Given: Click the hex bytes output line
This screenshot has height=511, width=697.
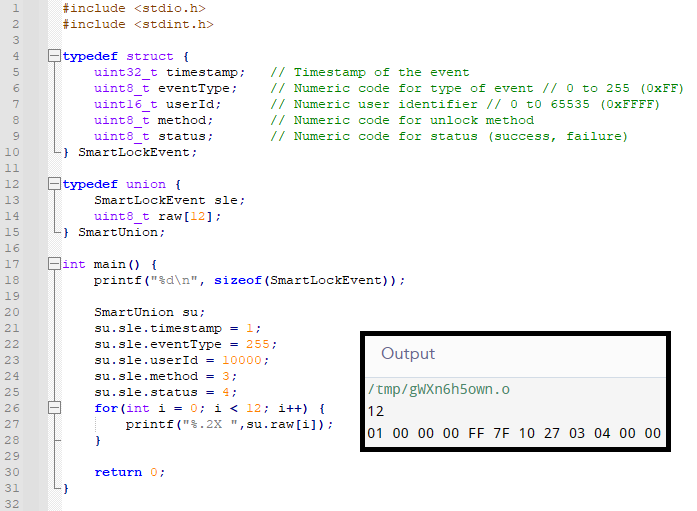Looking at the screenshot, I should point(514,433).
